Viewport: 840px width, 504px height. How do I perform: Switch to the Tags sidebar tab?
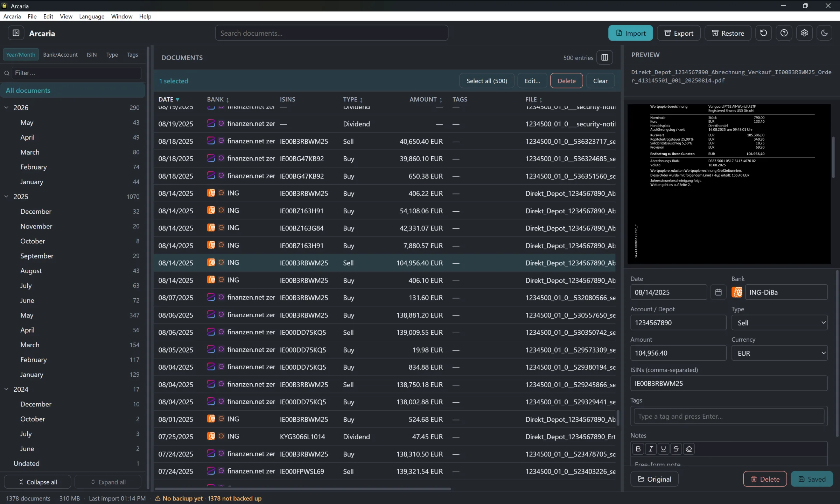click(x=132, y=55)
